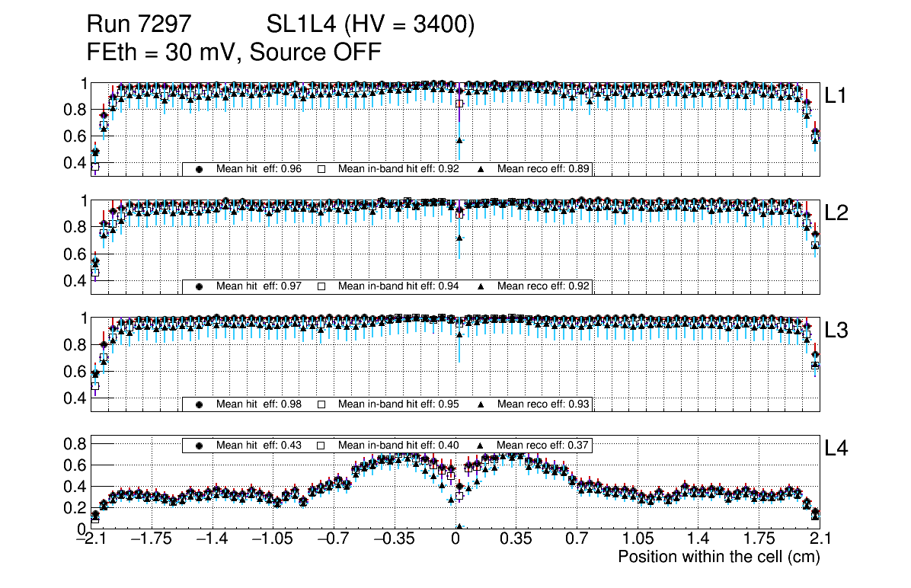Viewport: 911px width, 588px height.
Task: Click the filled circle marker in L1 legend
Action: (200, 169)
